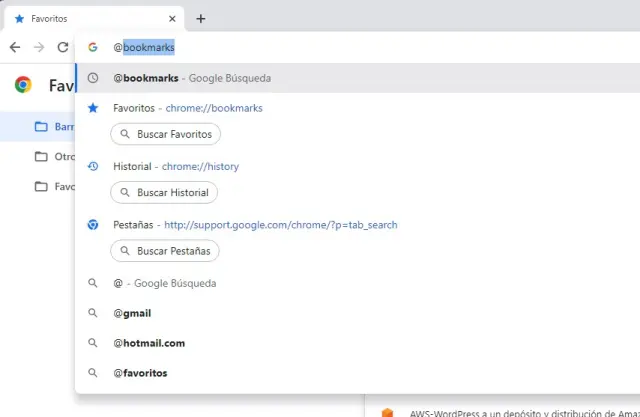Click the star icon beside Favoritos suggestion
This screenshot has height=417, width=640.
click(92, 107)
